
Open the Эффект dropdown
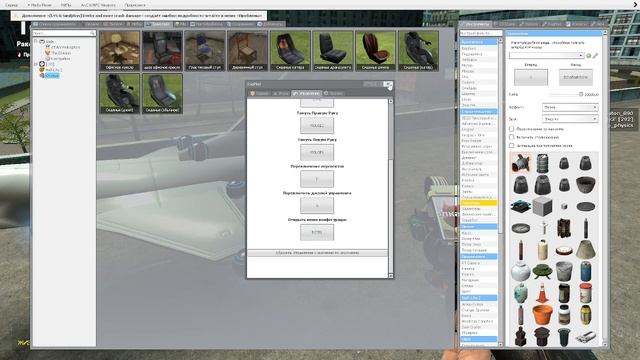[x=570, y=107]
